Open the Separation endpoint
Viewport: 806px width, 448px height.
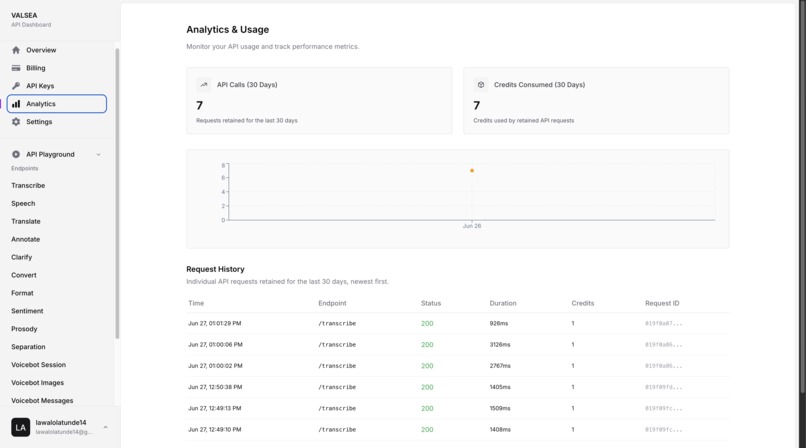point(28,347)
